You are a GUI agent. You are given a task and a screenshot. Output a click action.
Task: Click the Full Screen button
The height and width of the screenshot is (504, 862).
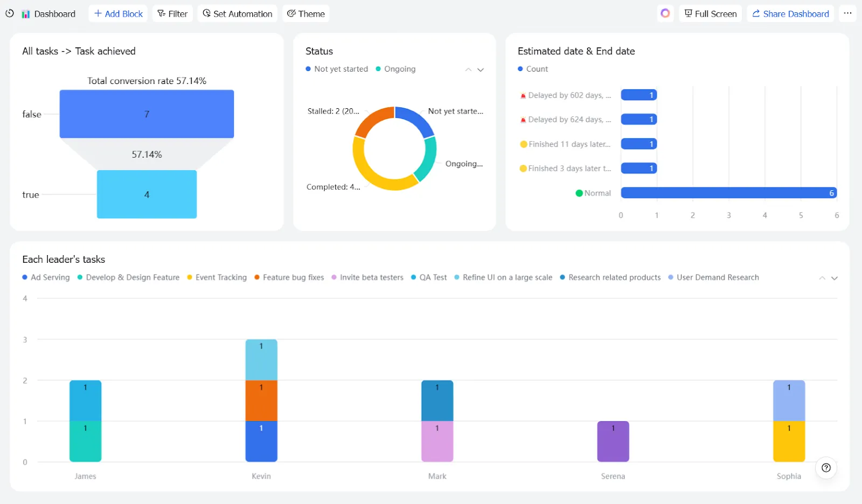click(x=711, y=13)
